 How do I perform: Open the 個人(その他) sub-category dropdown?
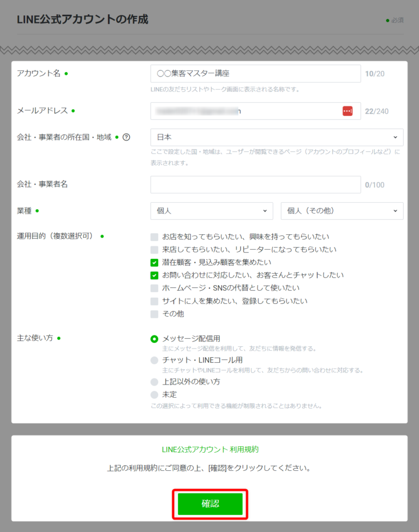tap(342, 211)
